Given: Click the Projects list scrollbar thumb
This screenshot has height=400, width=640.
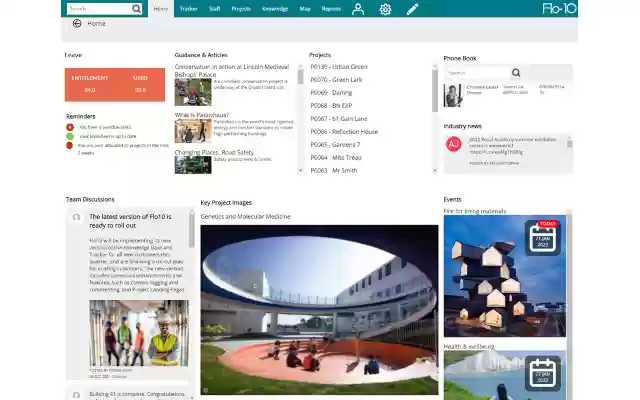Looking at the screenshot, I should (435, 90).
